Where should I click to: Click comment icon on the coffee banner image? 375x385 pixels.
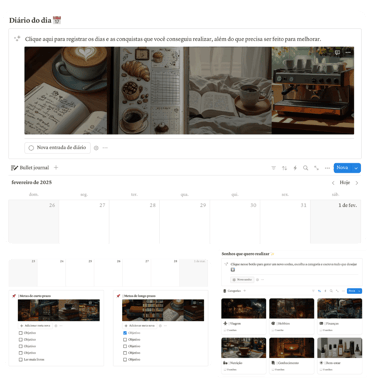coord(337,52)
